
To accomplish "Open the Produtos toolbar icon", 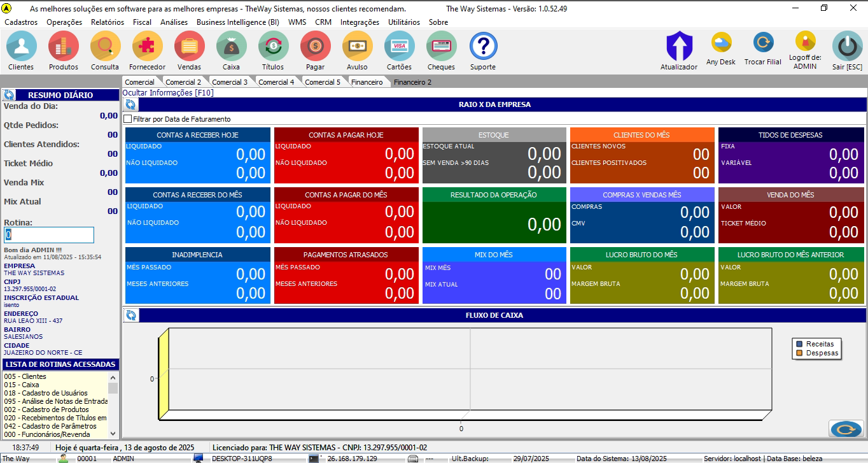I will [x=64, y=47].
